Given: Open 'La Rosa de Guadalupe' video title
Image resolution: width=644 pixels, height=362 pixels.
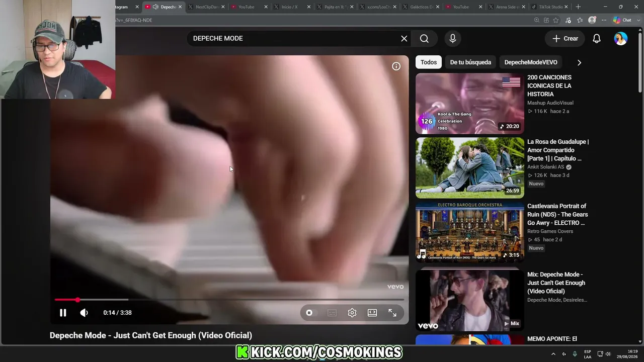Looking at the screenshot, I should click(x=558, y=150).
